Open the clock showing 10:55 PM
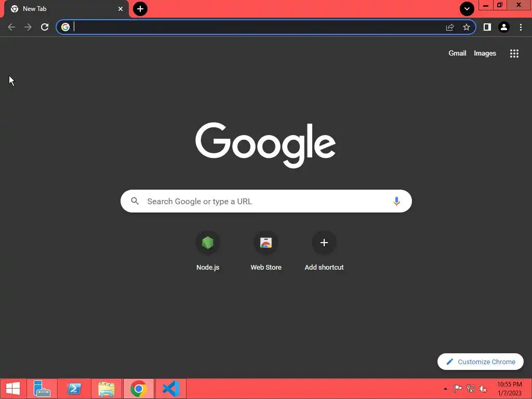 pyautogui.click(x=510, y=389)
